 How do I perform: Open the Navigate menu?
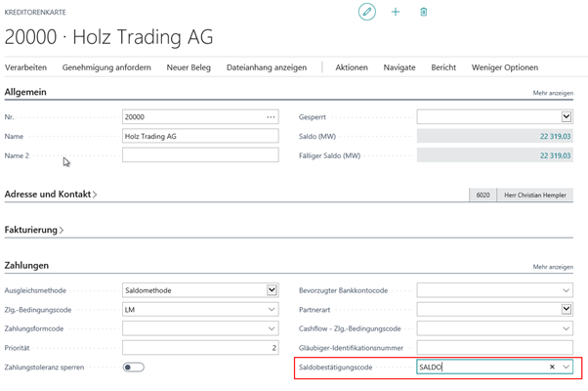coord(399,67)
